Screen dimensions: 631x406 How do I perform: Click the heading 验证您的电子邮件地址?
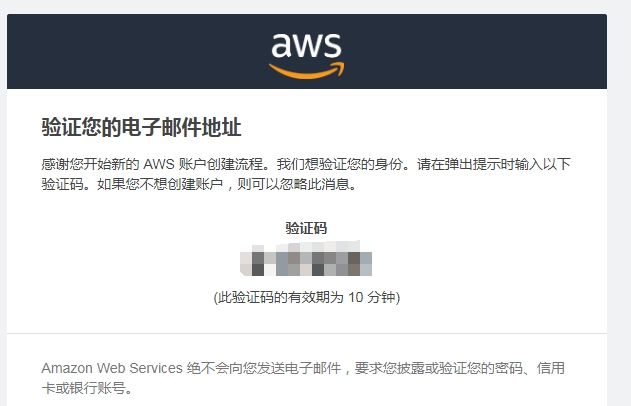141,127
